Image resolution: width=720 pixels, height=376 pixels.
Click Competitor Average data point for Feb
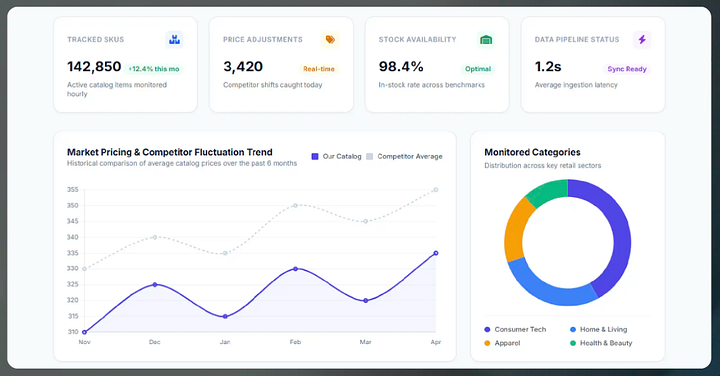(x=295, y=205)
